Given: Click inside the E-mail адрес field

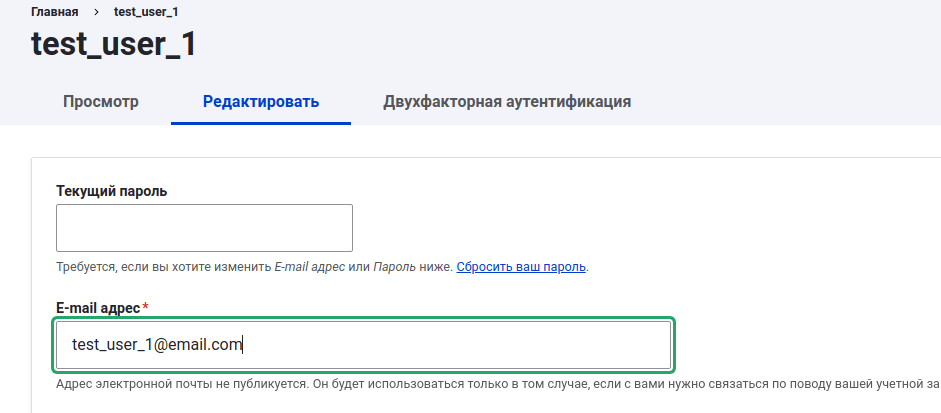Looking at the screenshot, I should pyautogui.click(x=362, y=345).
